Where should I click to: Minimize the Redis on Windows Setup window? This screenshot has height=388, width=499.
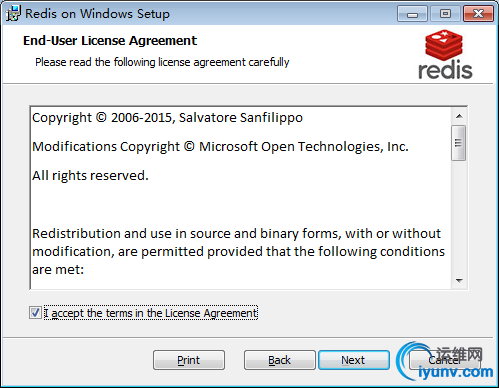click(x=412, y=14)
